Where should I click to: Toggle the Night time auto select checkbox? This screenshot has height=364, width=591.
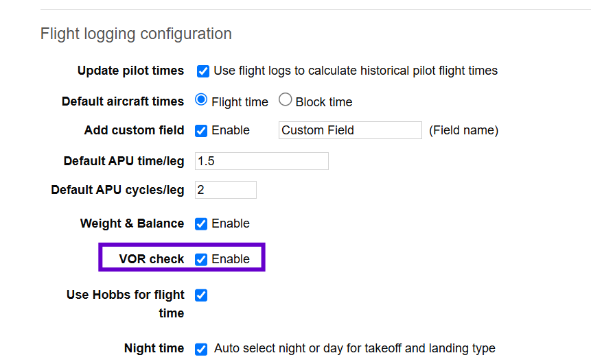click(x=201, y=349)
